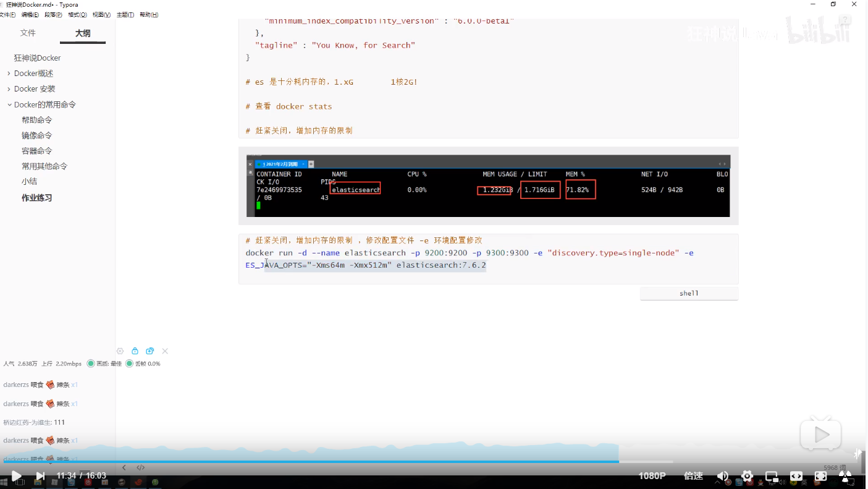The image size is (868, 489).
Task: Click the 上行 2.20mbps stat
Action: [x=61, y=364]
